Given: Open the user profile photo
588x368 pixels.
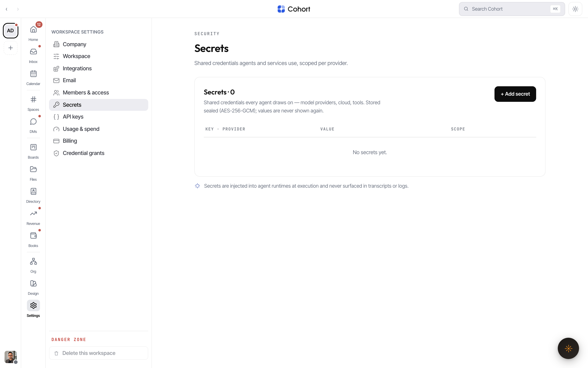Looking at the screenshot, I should coord(10,357).
